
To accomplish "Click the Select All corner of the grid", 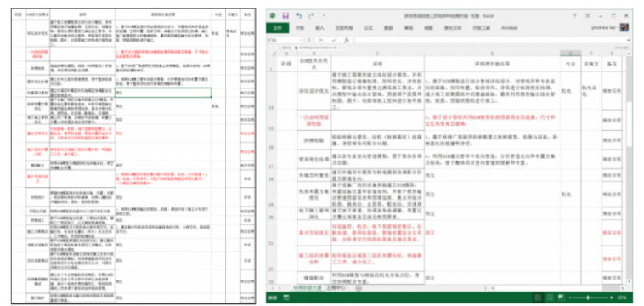I will (271, 54).
